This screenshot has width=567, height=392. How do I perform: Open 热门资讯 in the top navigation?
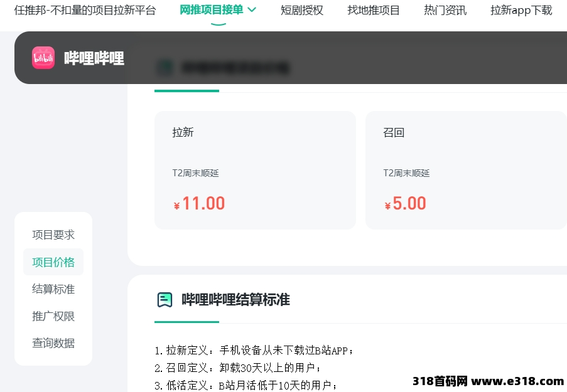445,10
